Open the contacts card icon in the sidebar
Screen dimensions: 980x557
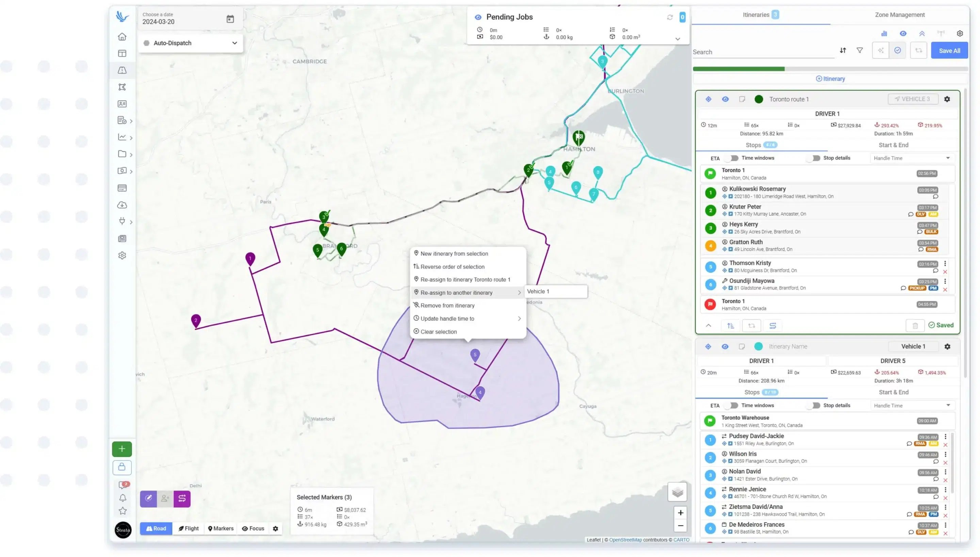point(122,104)
